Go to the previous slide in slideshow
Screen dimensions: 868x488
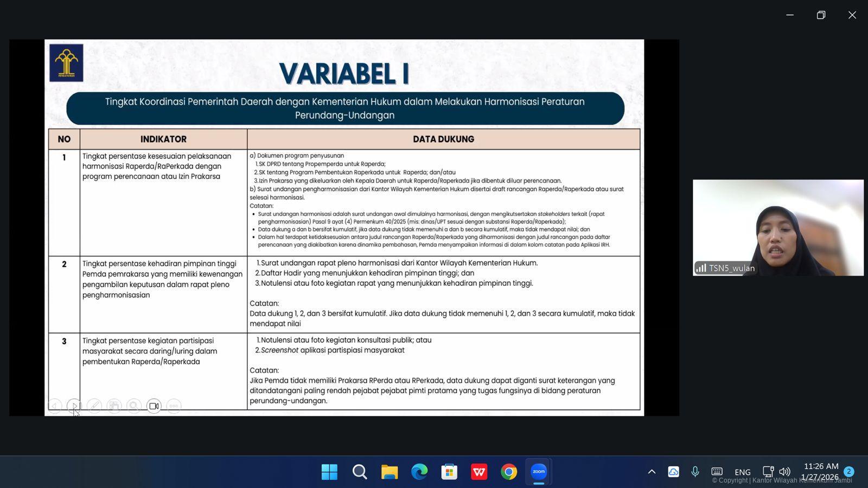[54, 406]
